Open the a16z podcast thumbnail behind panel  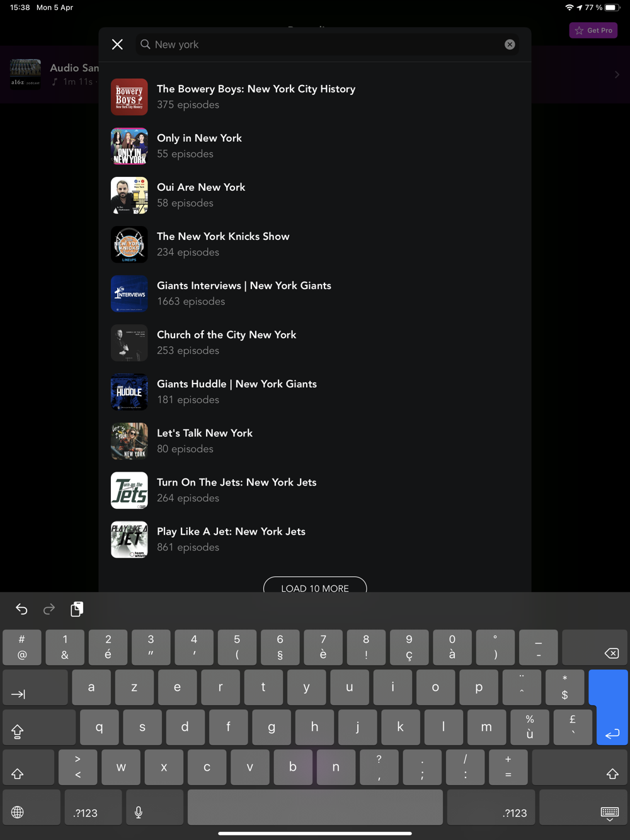[x=25, y=74]
